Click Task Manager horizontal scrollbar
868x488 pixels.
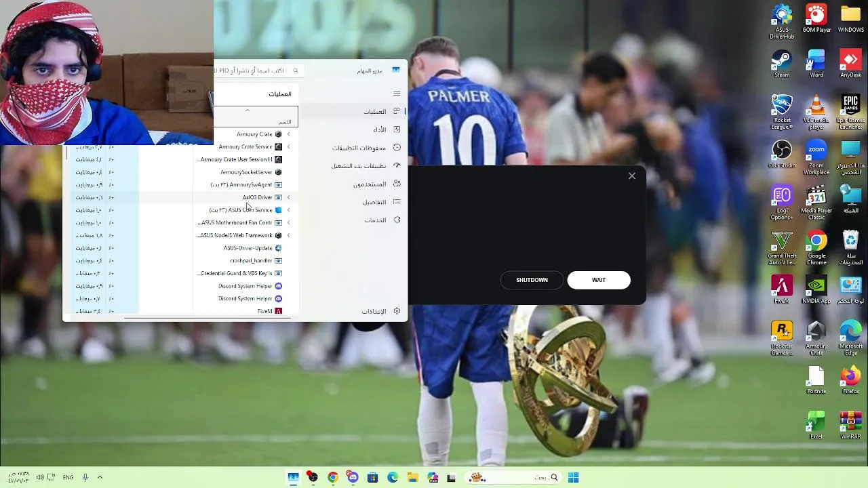(x=208, y=317)
